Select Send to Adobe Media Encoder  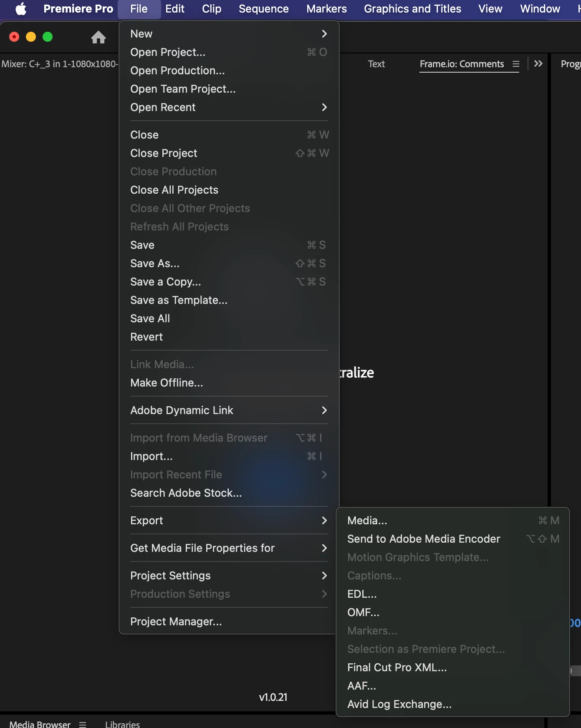(x=453, y=539)
